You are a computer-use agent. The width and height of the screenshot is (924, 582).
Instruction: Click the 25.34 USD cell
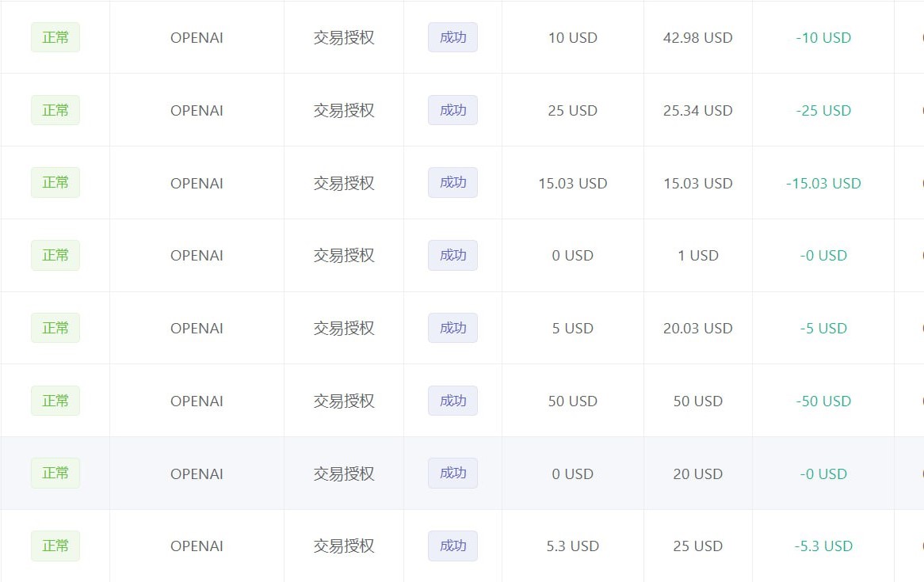tap(697, 110)
